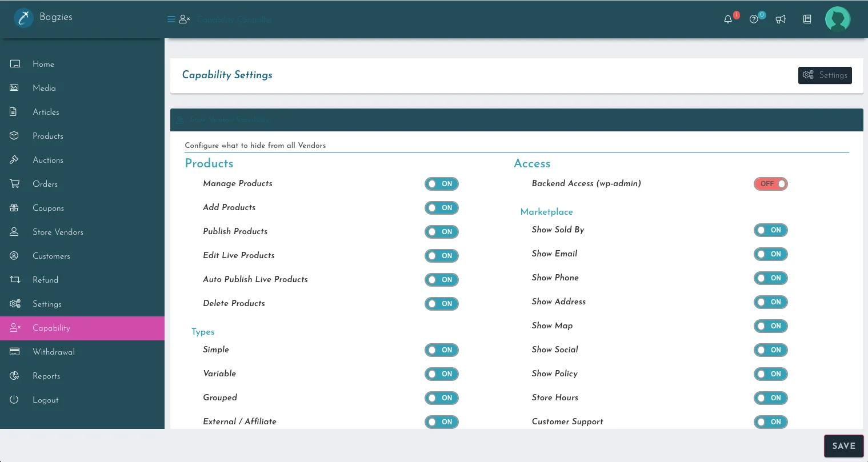Click the Access section heading

532,163
